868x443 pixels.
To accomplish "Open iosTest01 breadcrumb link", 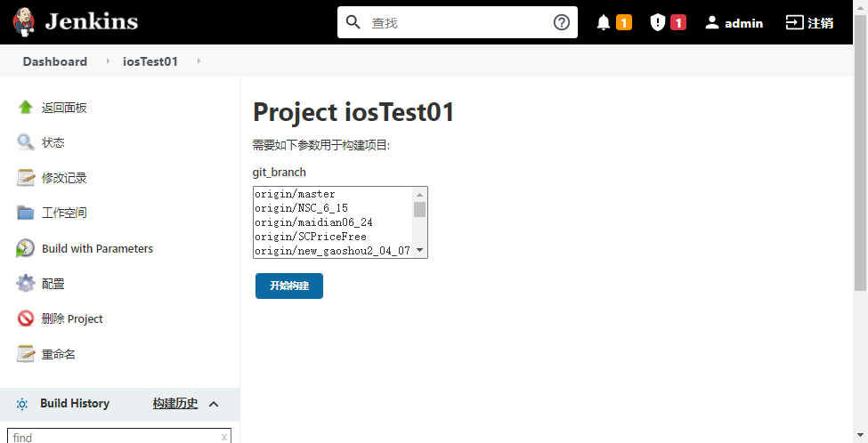I will 150,61.
